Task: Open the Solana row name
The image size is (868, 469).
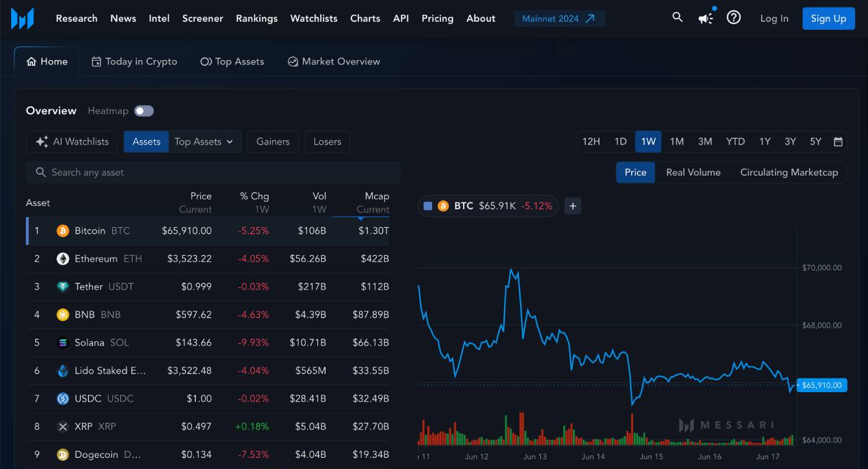Action: pyautogui.click(x=89, y=342)
